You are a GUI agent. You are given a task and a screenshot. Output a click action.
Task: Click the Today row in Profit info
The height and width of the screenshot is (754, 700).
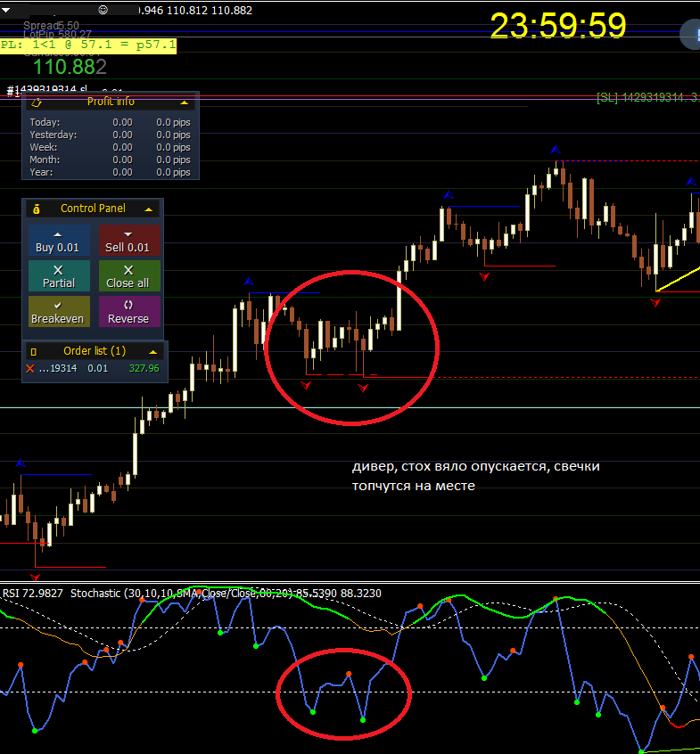point(111,122)
